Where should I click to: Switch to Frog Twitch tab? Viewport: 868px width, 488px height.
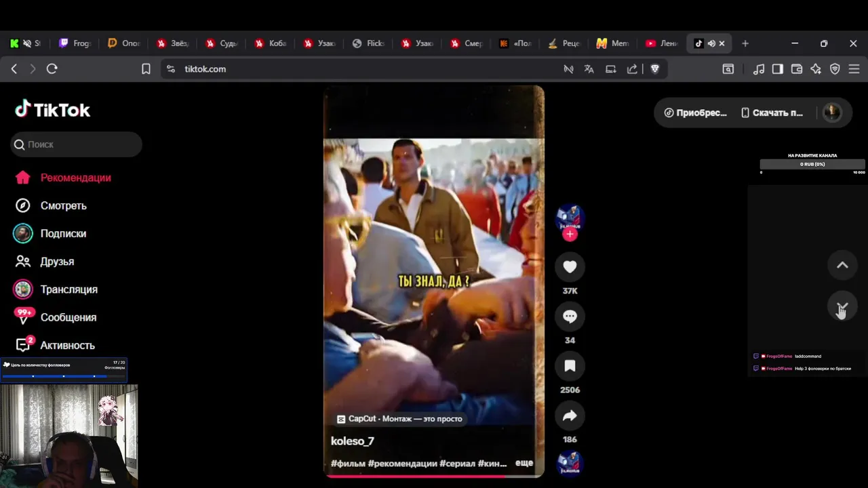point(75,43)
